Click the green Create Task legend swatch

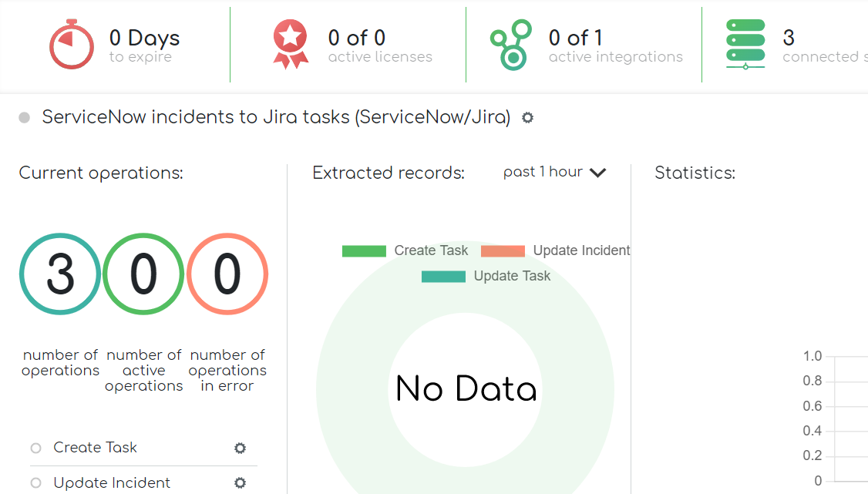pyautogui.click(x=364, y=250)
